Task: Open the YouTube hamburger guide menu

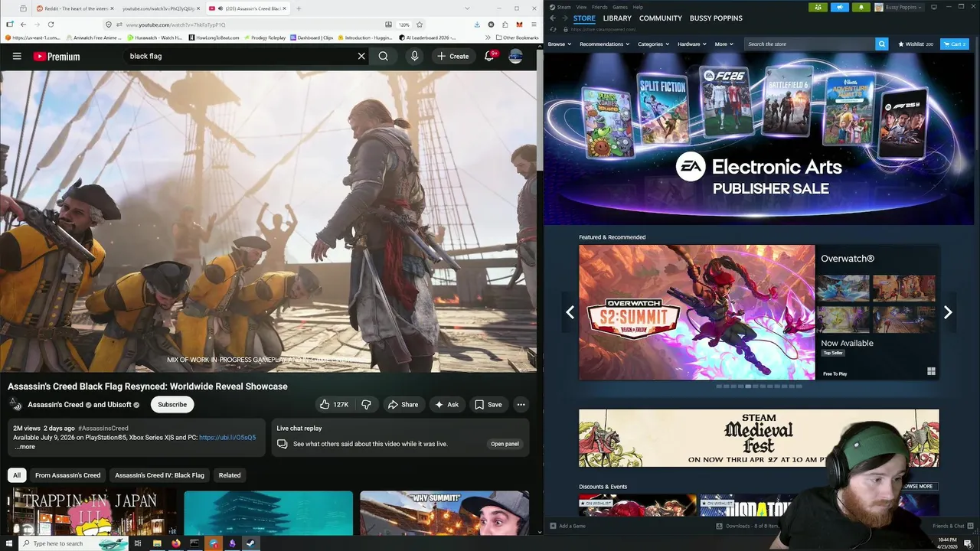Action: [x=17, y=56]
